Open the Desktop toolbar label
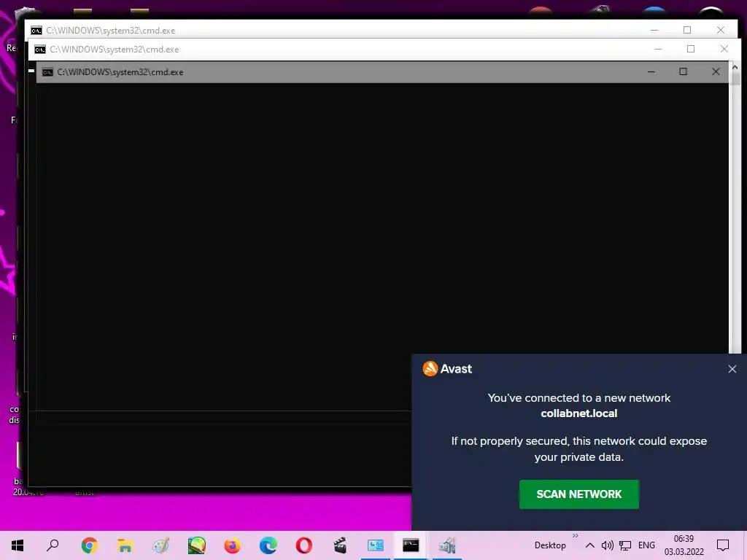 tap(550, 545)
